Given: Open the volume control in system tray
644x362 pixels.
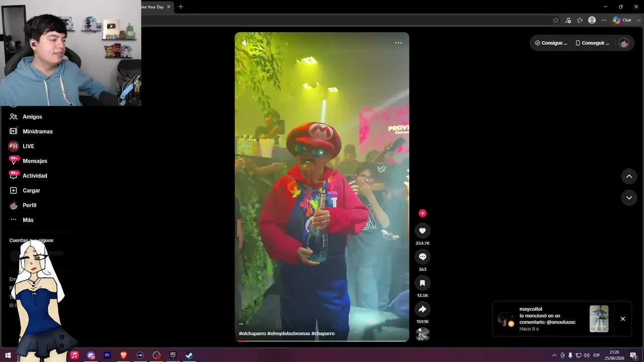Looking at the screenshot, I should (x=587, y=355).
